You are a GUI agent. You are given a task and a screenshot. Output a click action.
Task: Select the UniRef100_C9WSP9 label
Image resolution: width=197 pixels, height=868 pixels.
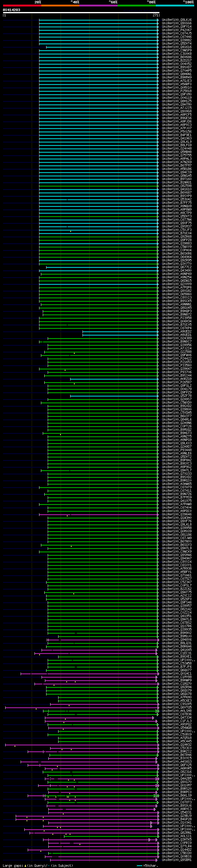(177, 50)
